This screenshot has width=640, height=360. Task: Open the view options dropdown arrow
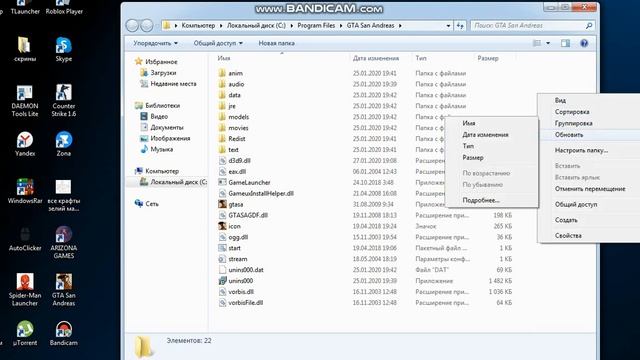point(548,43)
